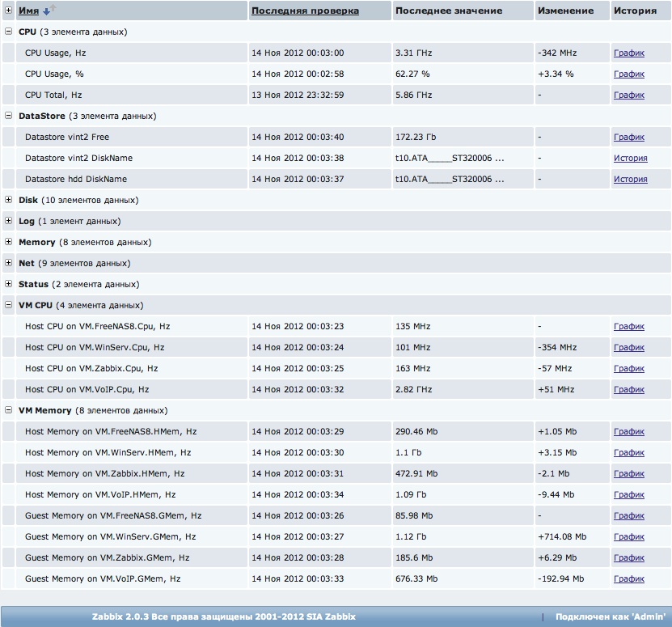The width and height of the screenshot is (672, 627).
Task: Expand all groups using header plus icon
Action: 9,11
